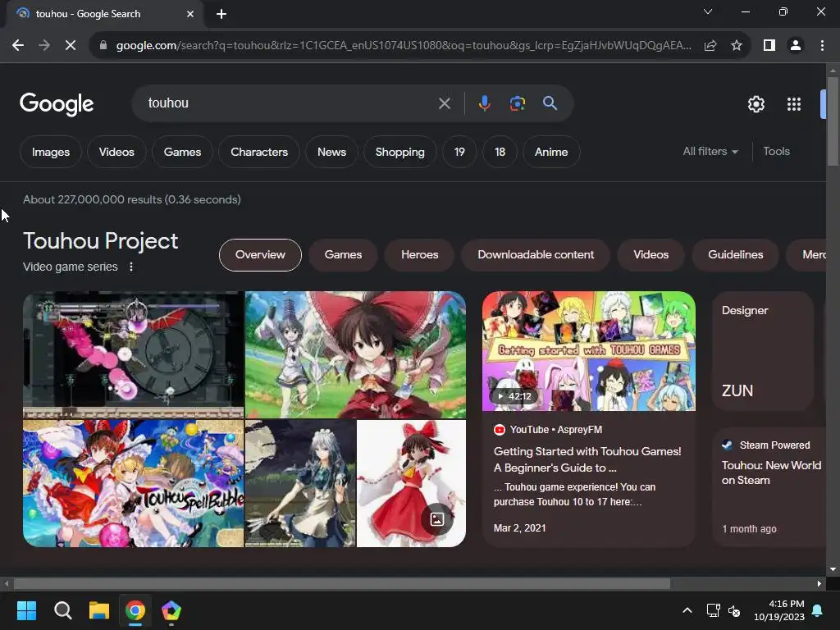The width and height of the screenshot is (840, 630).
Task: Open Touhou Project more options dots
Action: coord(131,267)
